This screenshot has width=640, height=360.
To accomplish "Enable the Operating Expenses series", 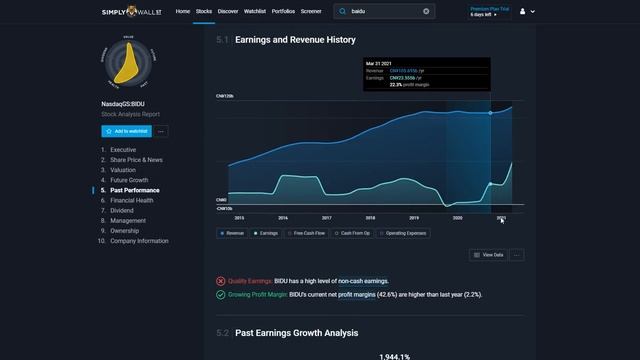I will [x=403, y=233].
